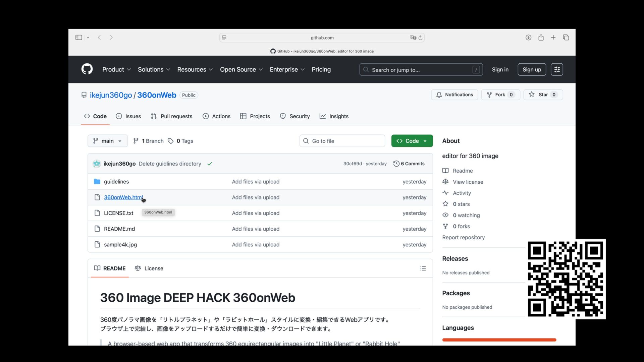Click the Notifications bell button
The width and height of the screenshot is (644, 362).
coord(454,95)
